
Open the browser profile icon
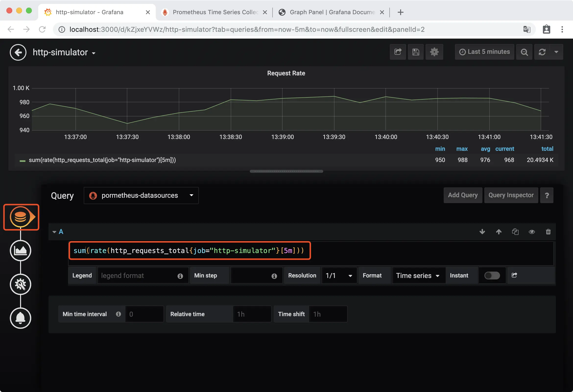pyautogui.click(x=546, y=29)
